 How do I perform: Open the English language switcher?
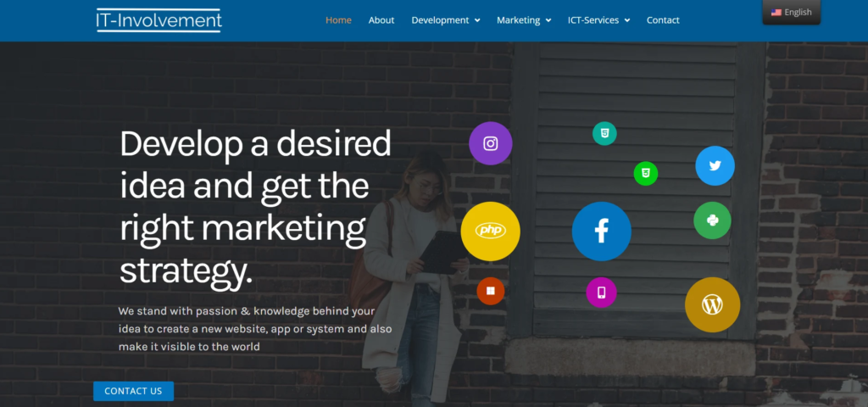[x=792, y=12]
